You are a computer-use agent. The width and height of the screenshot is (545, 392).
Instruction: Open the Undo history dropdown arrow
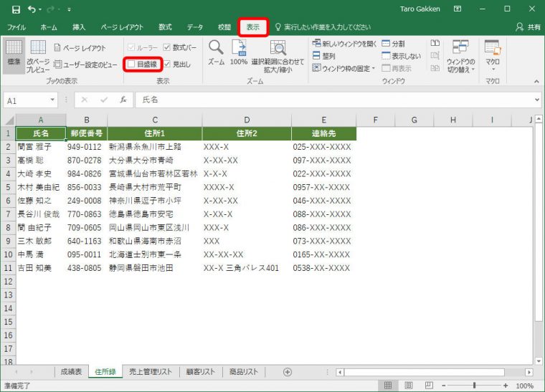[40, 10]
